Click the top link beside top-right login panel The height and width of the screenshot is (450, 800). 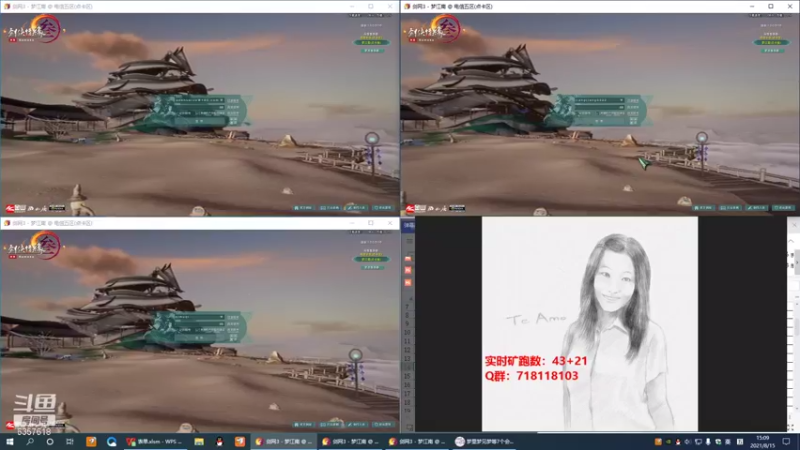tap(633, 101)
